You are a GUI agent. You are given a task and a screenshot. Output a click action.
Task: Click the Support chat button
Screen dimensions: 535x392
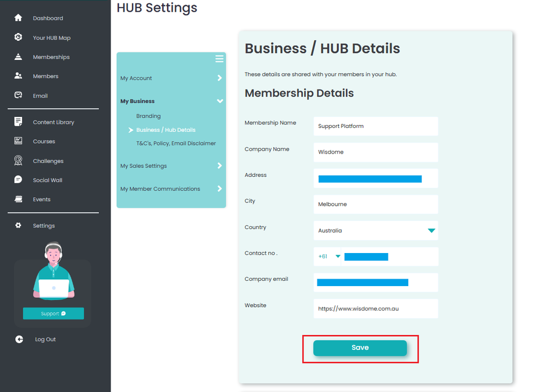[x=53, y=313]
